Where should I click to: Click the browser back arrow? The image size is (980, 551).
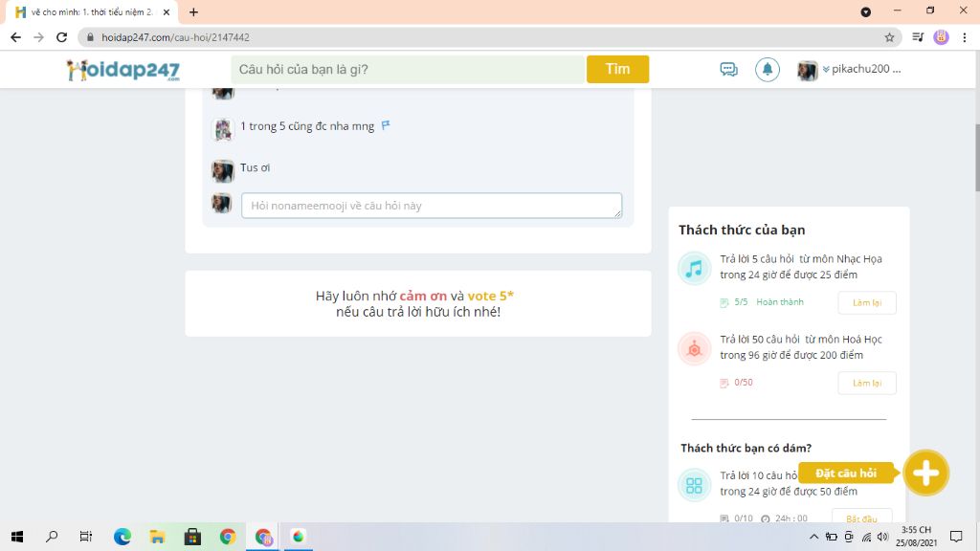15,37
